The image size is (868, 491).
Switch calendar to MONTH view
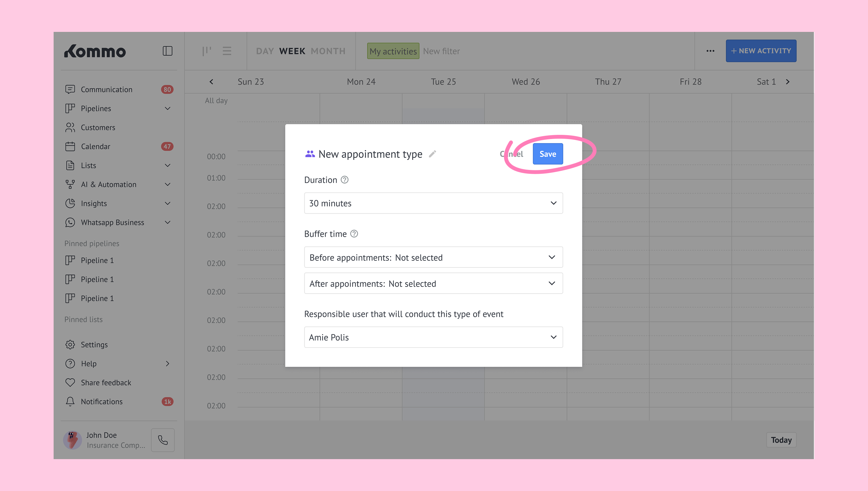[x=328, y=51]
